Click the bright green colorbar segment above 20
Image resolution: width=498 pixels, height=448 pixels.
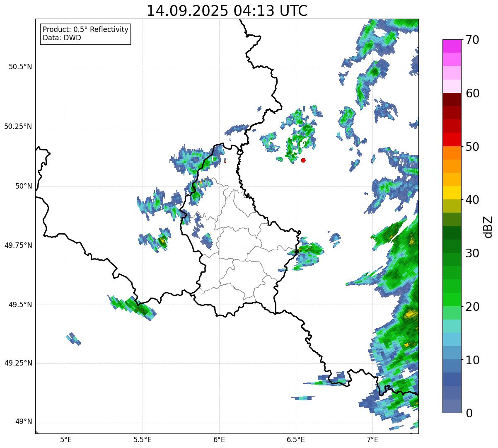point(452,299)
